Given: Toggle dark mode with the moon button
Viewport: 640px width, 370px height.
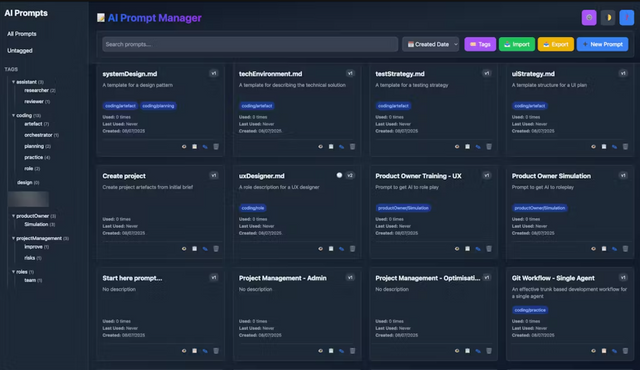Looking at the screenshot, I should point(608,18).
